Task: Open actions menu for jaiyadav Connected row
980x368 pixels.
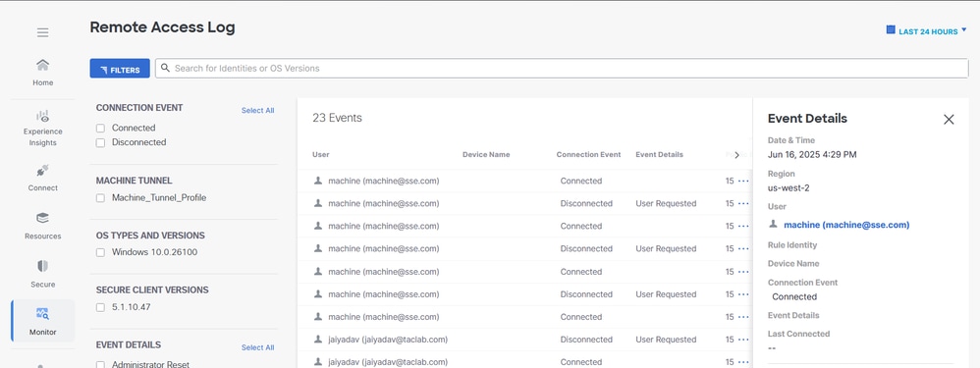Action: [x=743, y=362]
